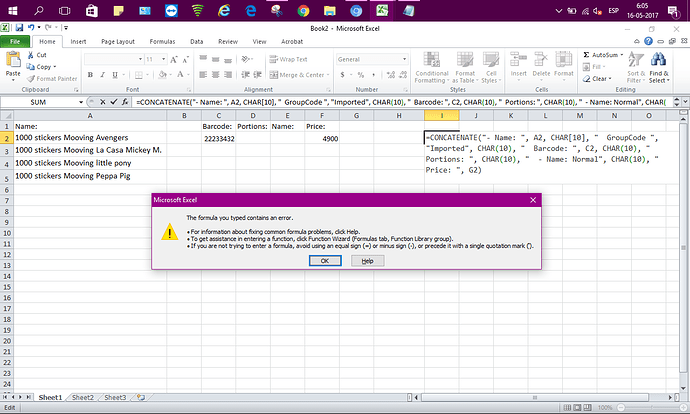Click the Undo arrow in Quick Access
This screenshot has height=414, width=690.
[31, 28]
